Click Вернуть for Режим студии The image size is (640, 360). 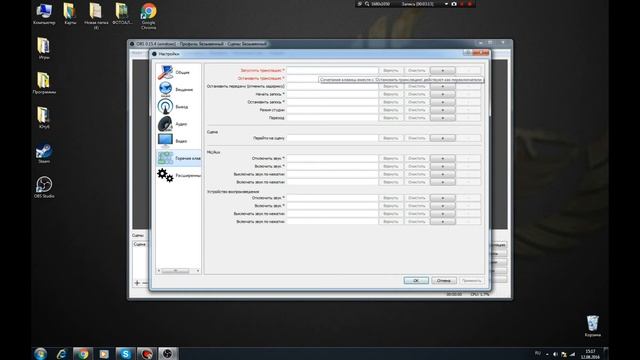tap(391, 110)
